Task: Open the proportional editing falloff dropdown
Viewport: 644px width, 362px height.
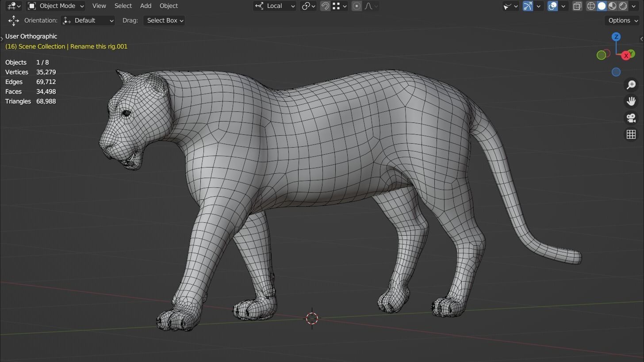Action: (371, 6)
